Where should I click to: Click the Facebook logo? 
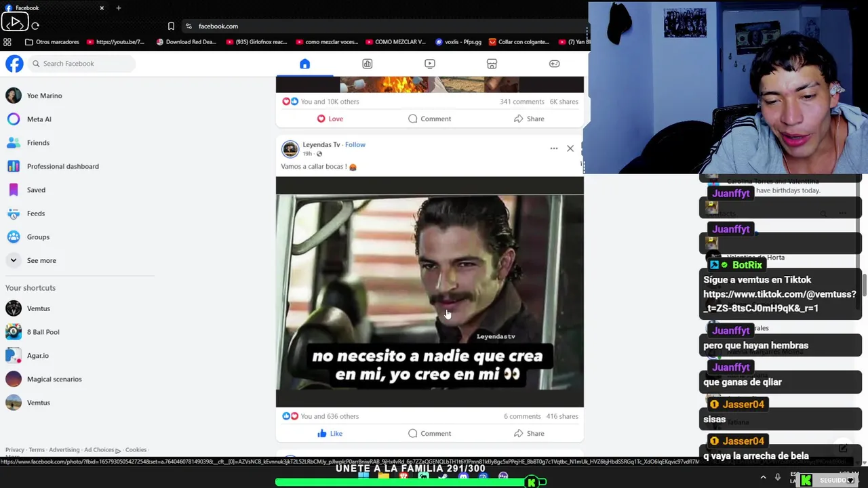tap(14, 64)
